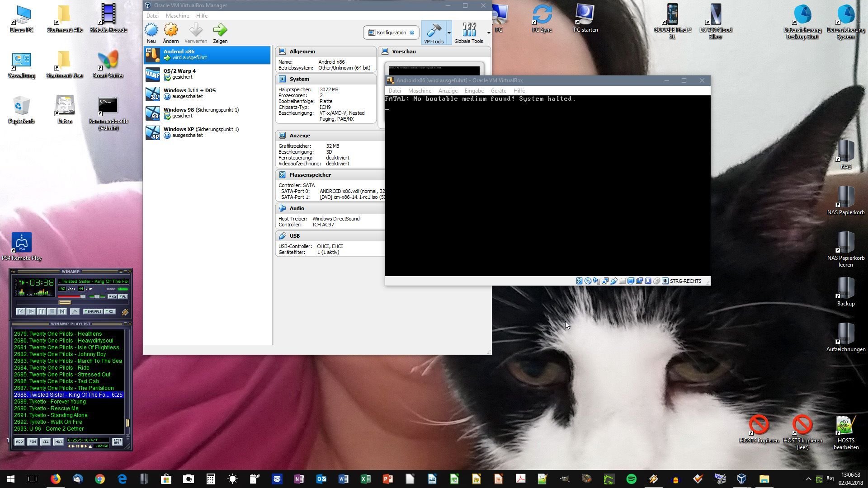This screenshot has width=868, height=488.
Task: Toggle Winamp repeat mode
Action: (110, 311)
